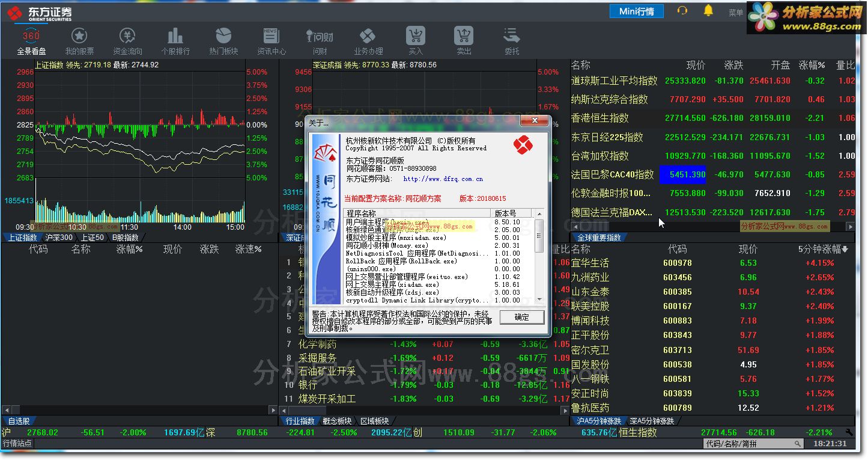
Task: Open the 360 全景看盘 panorama view
Action: point(31,41)
